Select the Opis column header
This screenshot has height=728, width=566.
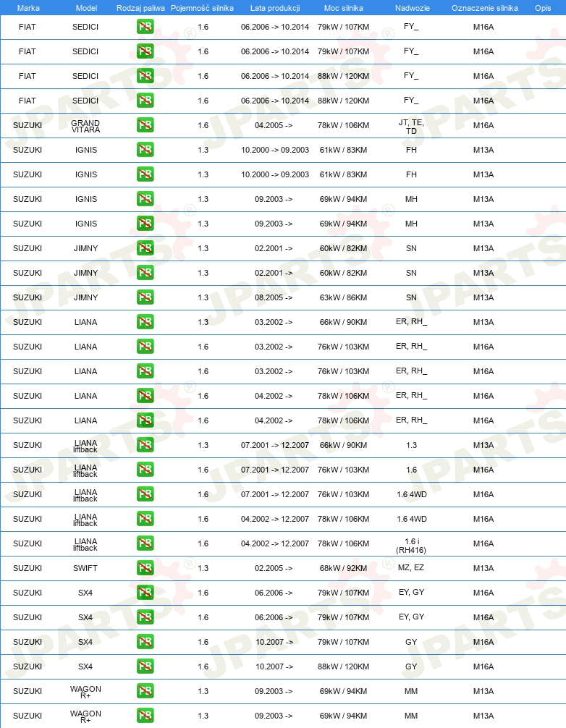543,8
